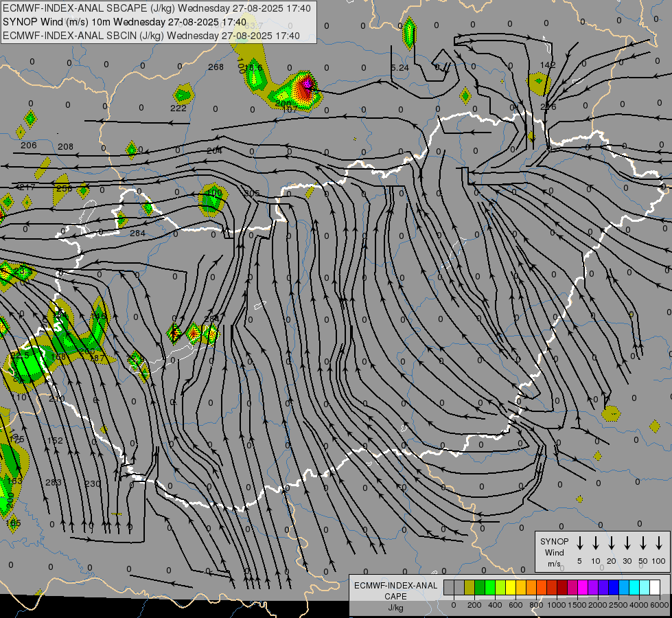Select the dark green CAPE scale swatch
Screen dimensions: 672x618
pos(480,588)
